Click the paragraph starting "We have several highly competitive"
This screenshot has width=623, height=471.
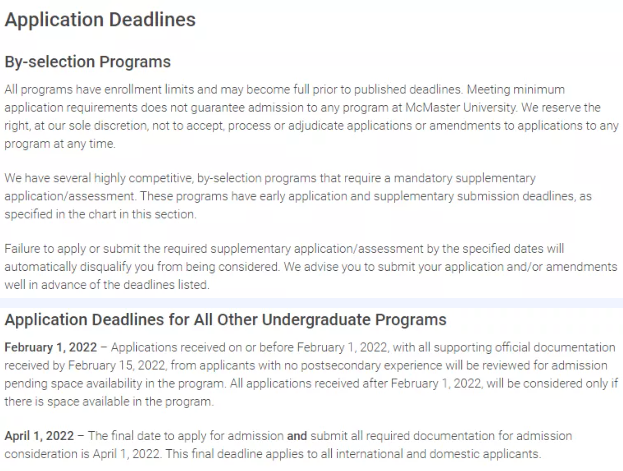click(x=298, y=196)
